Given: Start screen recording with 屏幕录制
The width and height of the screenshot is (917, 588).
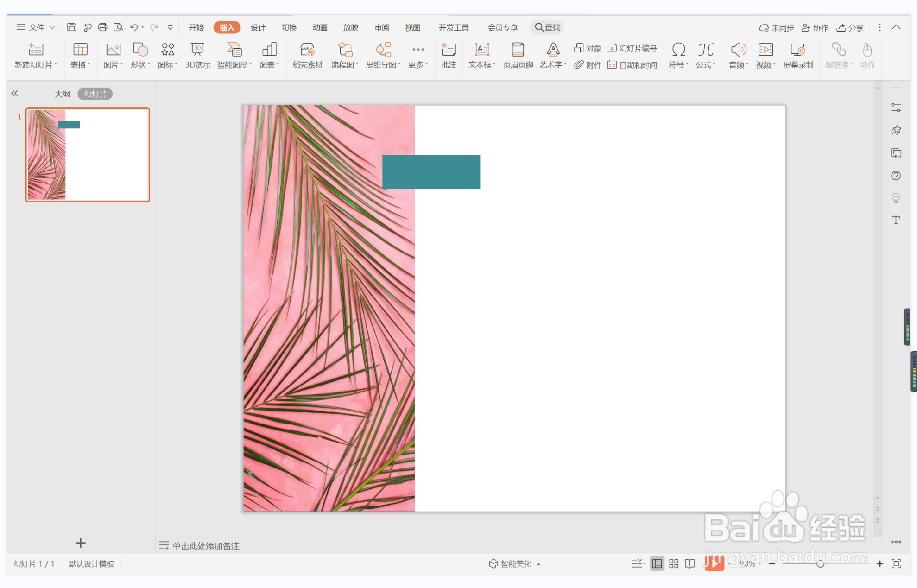Looking at the screenshot, I should (797, 55).
